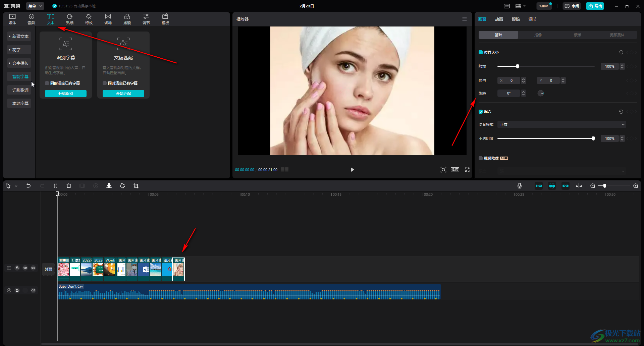Open 识别歌词 in sidebar
The height and width of the screenshot is (346, 644).
coord(19,90)
